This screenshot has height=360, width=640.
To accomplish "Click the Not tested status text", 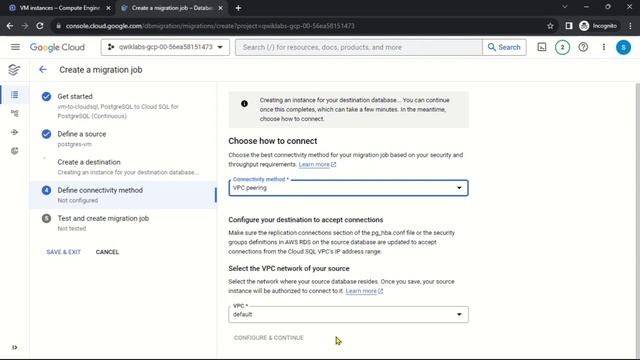I will [71, 229].
